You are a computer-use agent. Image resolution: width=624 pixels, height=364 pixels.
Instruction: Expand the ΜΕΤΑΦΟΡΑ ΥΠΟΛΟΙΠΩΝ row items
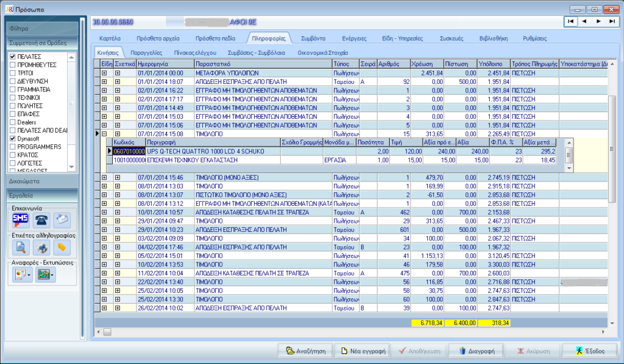(x=104, y=73)
